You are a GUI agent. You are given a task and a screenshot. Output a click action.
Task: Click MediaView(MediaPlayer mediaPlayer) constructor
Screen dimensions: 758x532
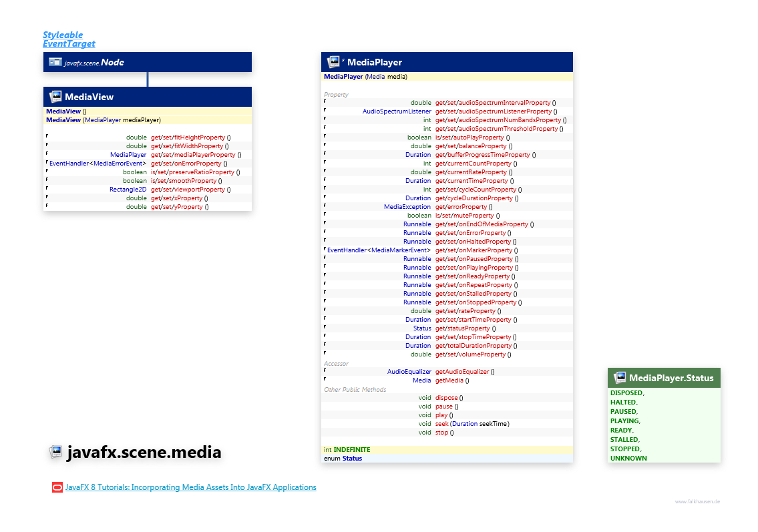(x=104, y=120)
